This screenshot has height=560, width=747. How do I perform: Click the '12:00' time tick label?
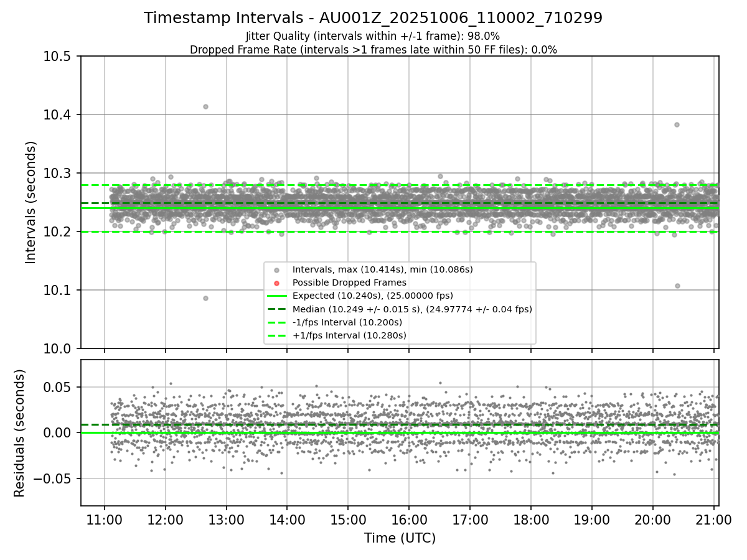165,520
